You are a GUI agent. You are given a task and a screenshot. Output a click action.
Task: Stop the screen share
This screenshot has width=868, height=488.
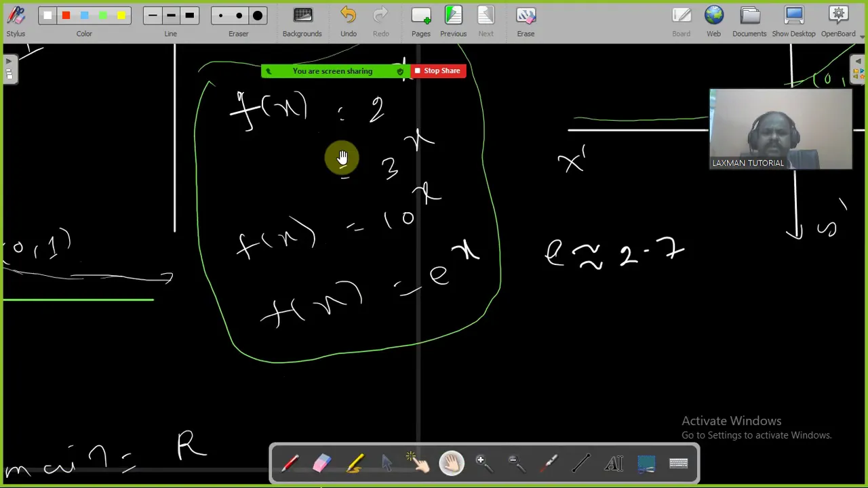(438, 70)
